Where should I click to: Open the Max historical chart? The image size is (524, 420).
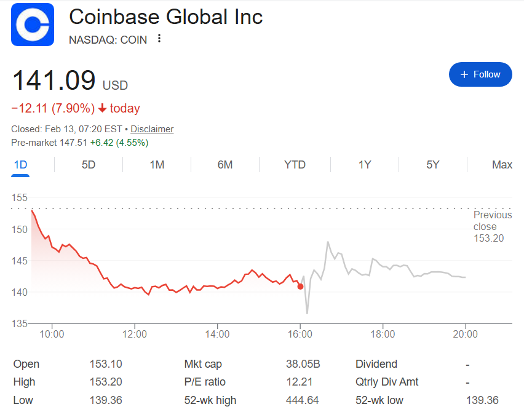click(x=502, y=165)
